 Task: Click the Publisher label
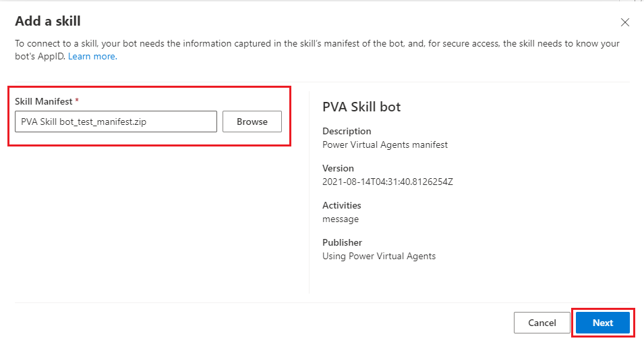pos(342,242)
